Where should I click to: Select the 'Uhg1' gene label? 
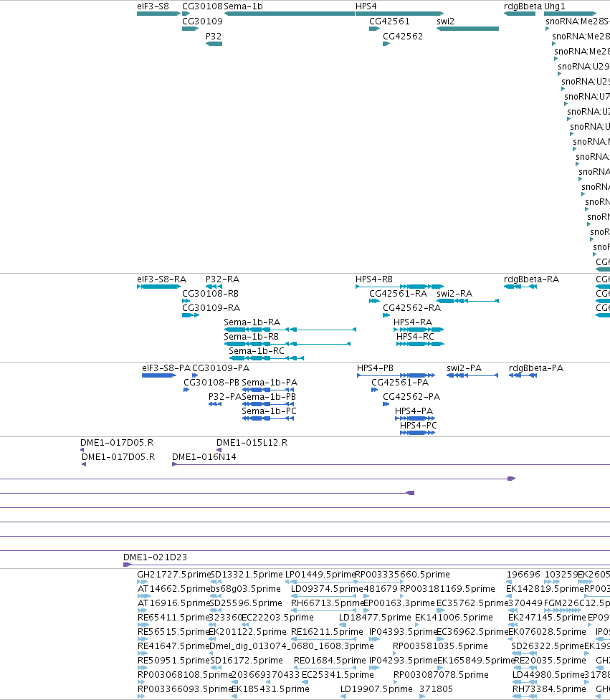click(x=555, y=6)
